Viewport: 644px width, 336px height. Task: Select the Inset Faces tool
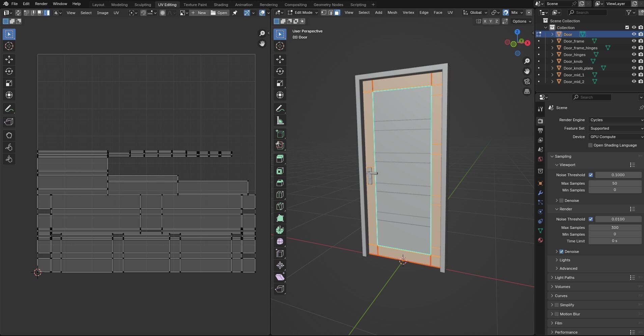coord(280,171)
